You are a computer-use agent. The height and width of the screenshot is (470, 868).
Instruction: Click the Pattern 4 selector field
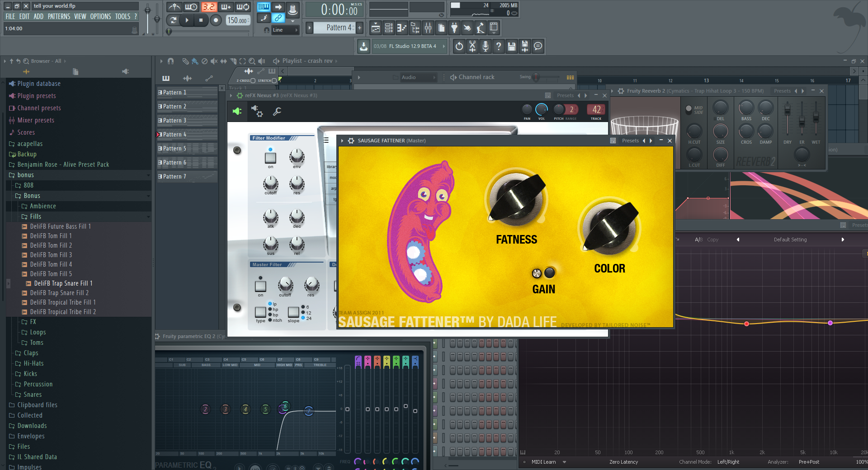point(335,28)
